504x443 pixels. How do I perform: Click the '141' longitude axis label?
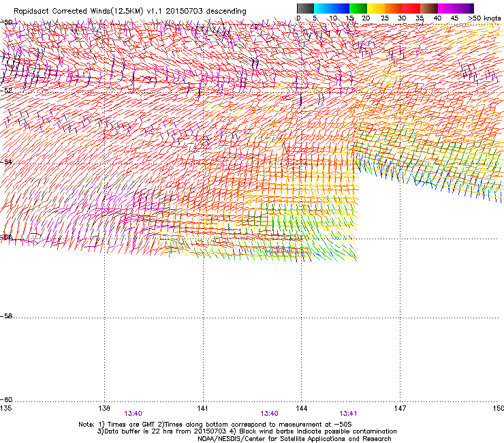point(202,408)
